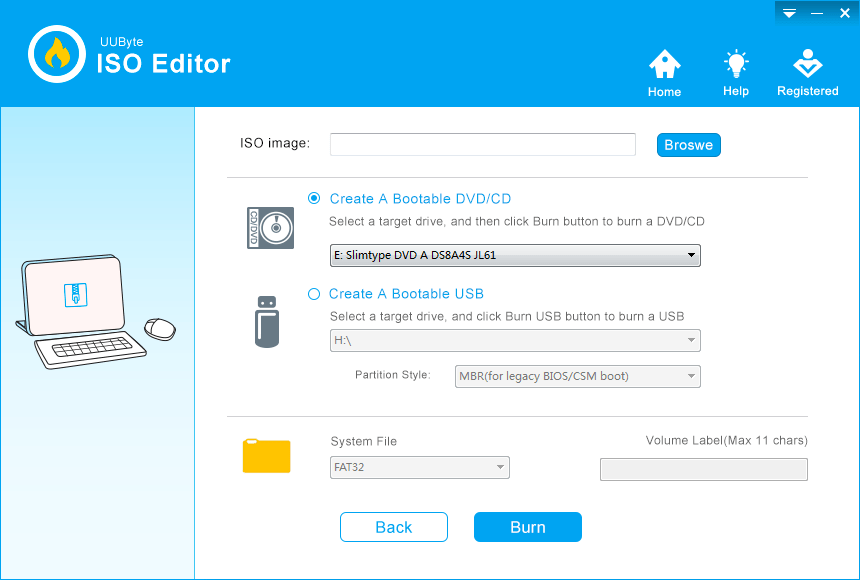Click the 'Volume Label(Max 11 chars)' text
Image resolution: width=860 pixels, height=580 pixels.
point(727,441)
